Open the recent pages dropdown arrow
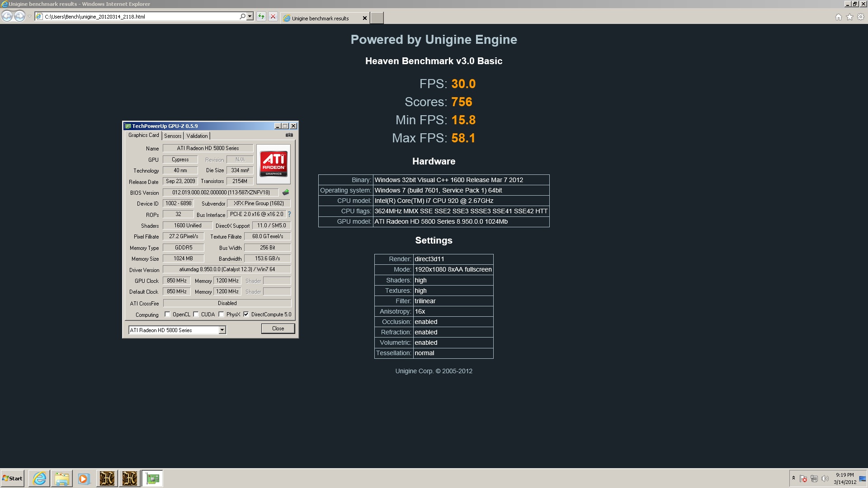Screen dimensions: 868x488 29,17
